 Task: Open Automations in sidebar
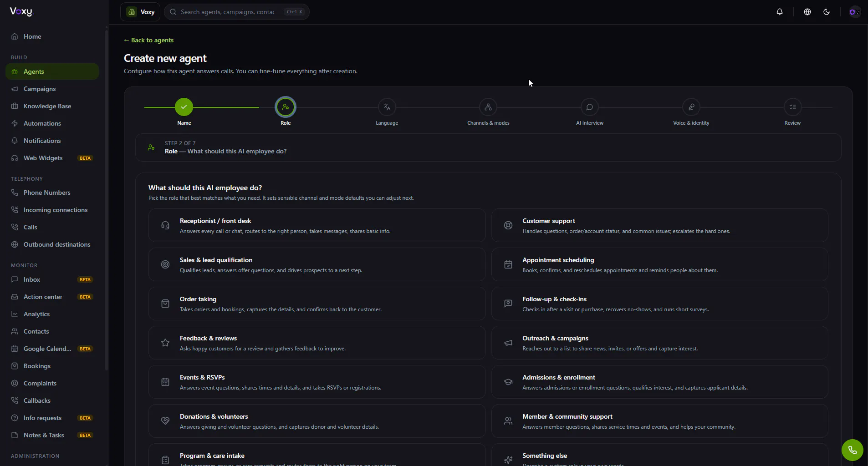point(52,123)
